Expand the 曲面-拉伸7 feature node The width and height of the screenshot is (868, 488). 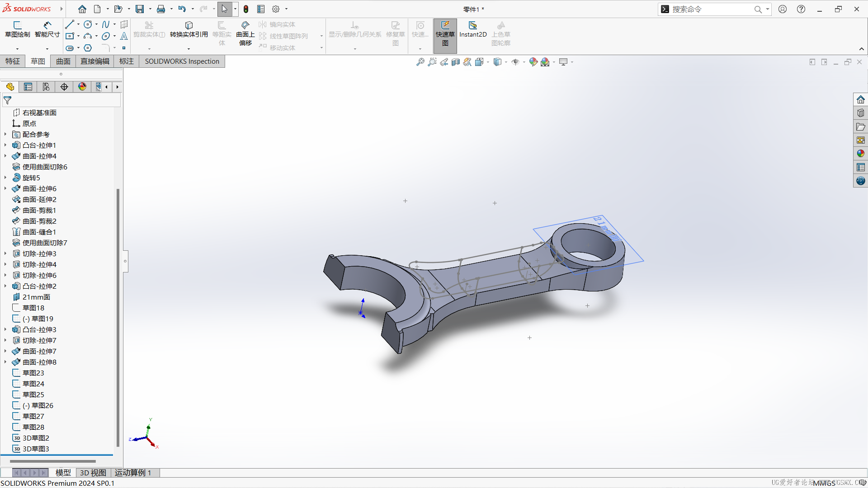click(x=5, y=351)
